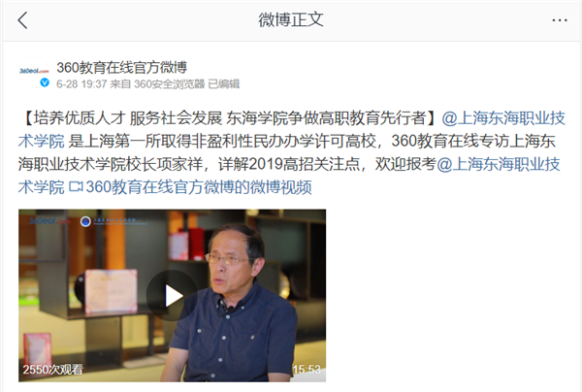Click the 360安全浏览器 source label
This screenshot has width=582, height=392.
point(169,83)
